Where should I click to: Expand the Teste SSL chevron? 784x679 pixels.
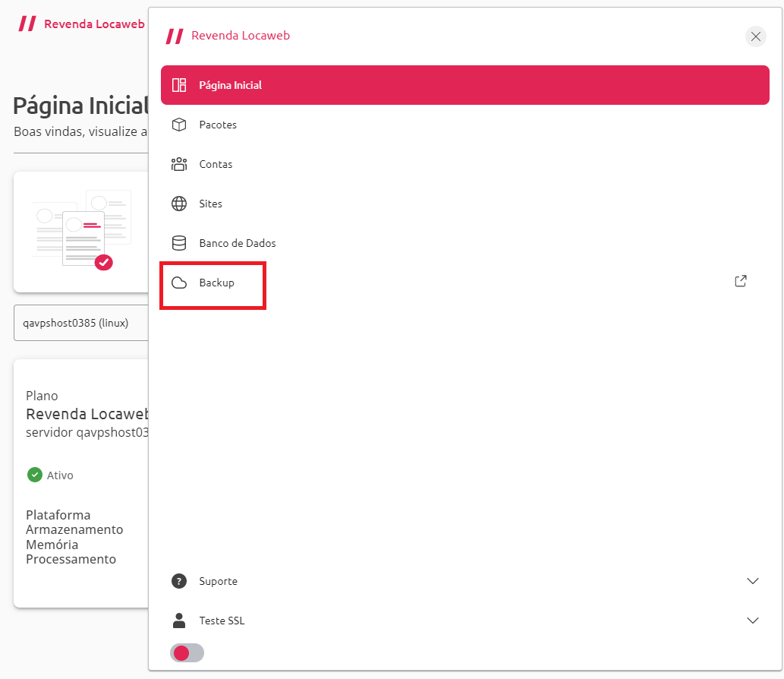(752, 621)
